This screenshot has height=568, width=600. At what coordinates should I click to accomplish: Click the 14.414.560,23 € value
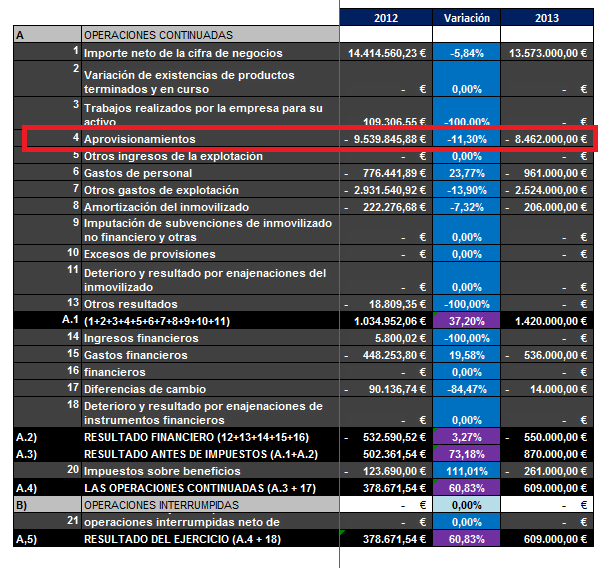386,52
